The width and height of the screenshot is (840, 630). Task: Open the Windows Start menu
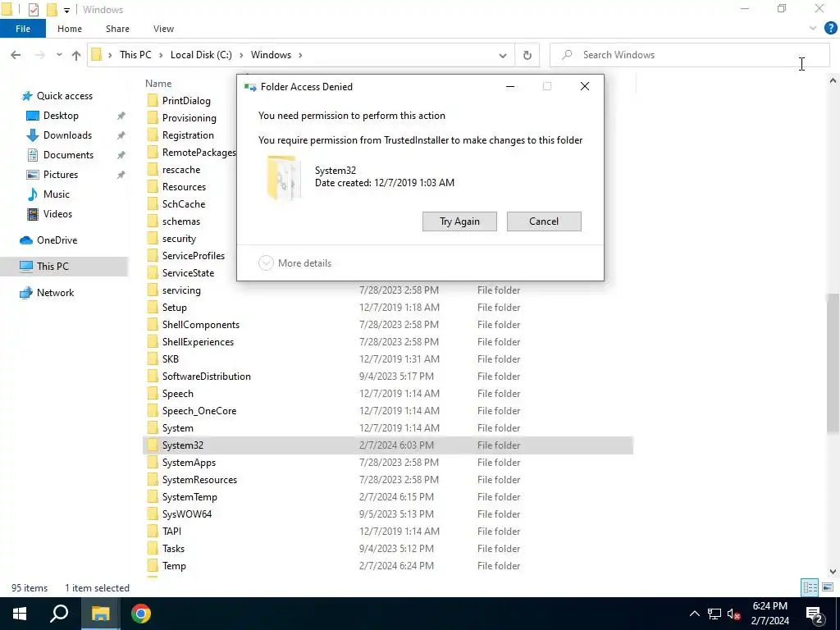pyautogui.click(x=20, y=614)
